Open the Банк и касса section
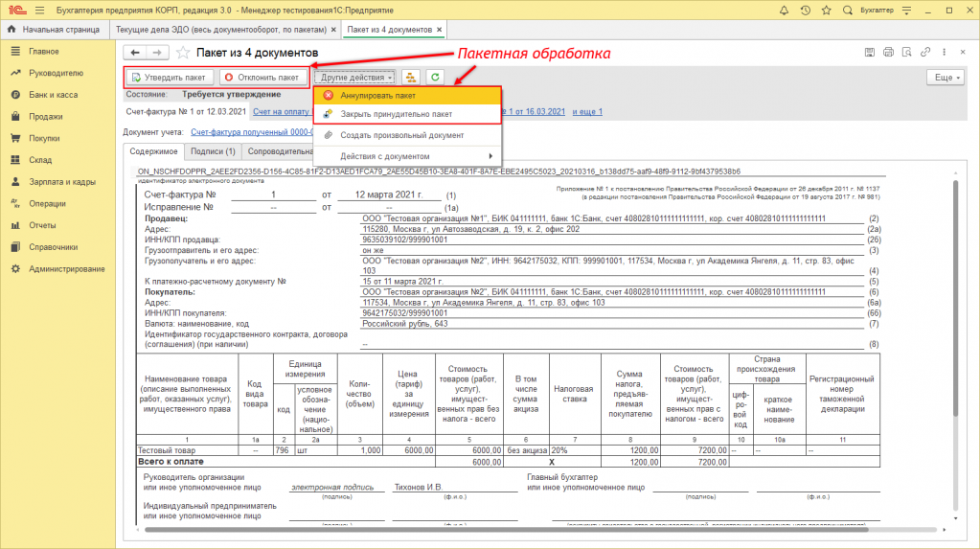980x549 pixels. [53, 95]
